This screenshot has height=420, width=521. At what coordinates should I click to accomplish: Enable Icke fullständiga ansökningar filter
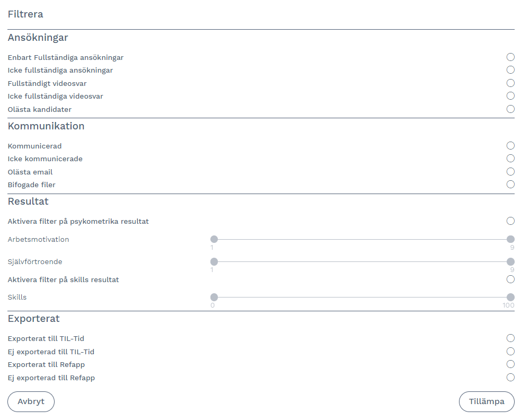coord(510,70)
